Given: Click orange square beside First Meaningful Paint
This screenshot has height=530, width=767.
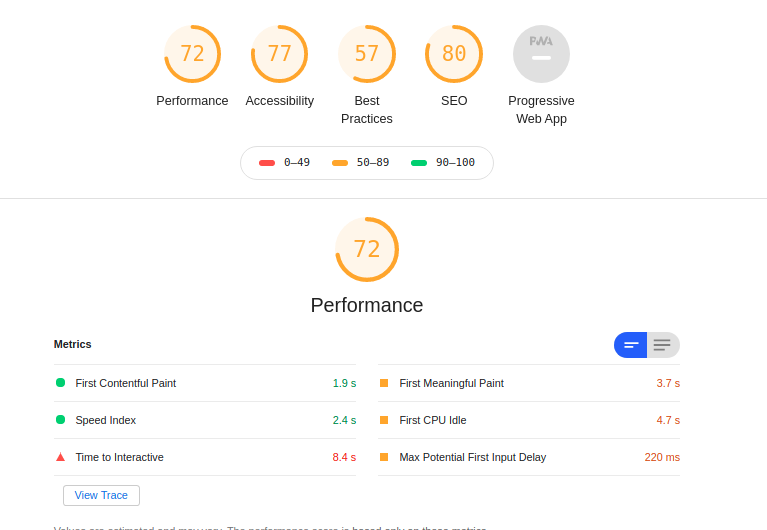Looking at the screenshot, I should pyautogui.click(x=384, y=383).
